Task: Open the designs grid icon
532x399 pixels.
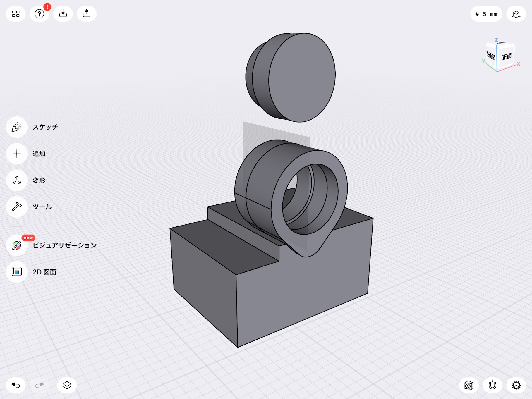Action: click(x=16, y=14)
